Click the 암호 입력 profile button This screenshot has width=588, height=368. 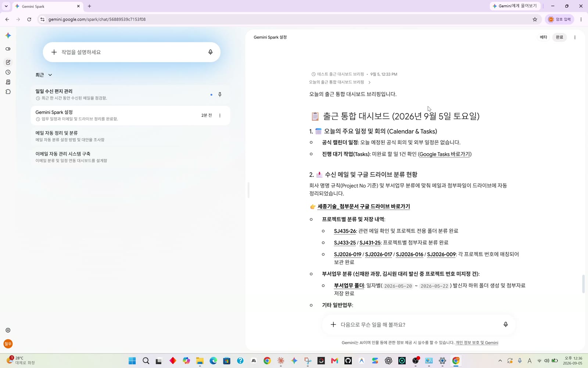[559, 20]
